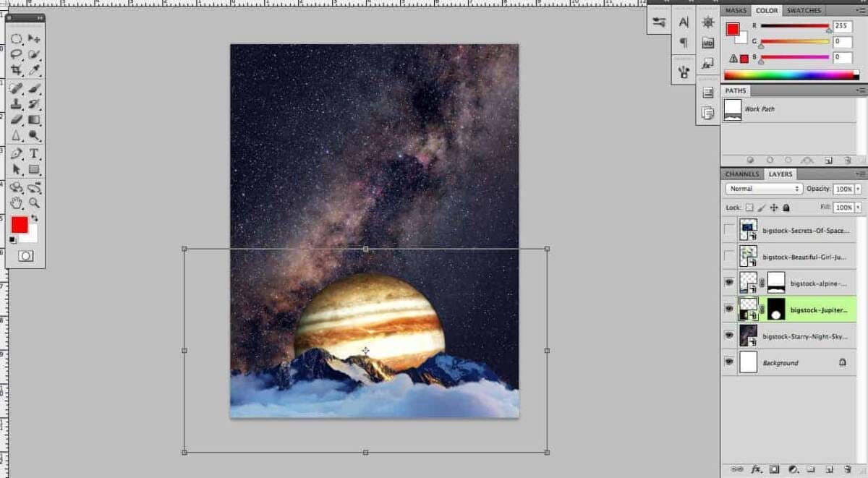Hide the Background layer
Screen dimensions: 868x478
click(x=729, y=362)
